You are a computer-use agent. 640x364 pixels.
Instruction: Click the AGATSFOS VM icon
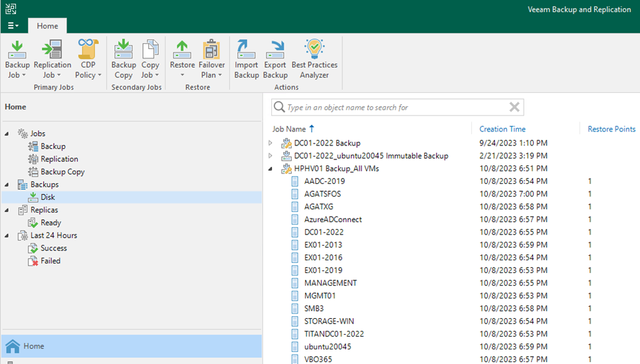coord(294,194)
